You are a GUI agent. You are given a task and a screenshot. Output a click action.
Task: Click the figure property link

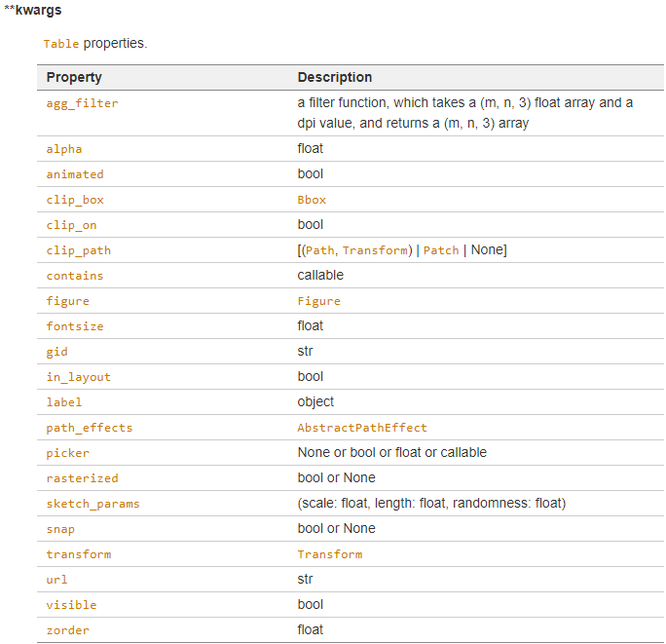68,301
